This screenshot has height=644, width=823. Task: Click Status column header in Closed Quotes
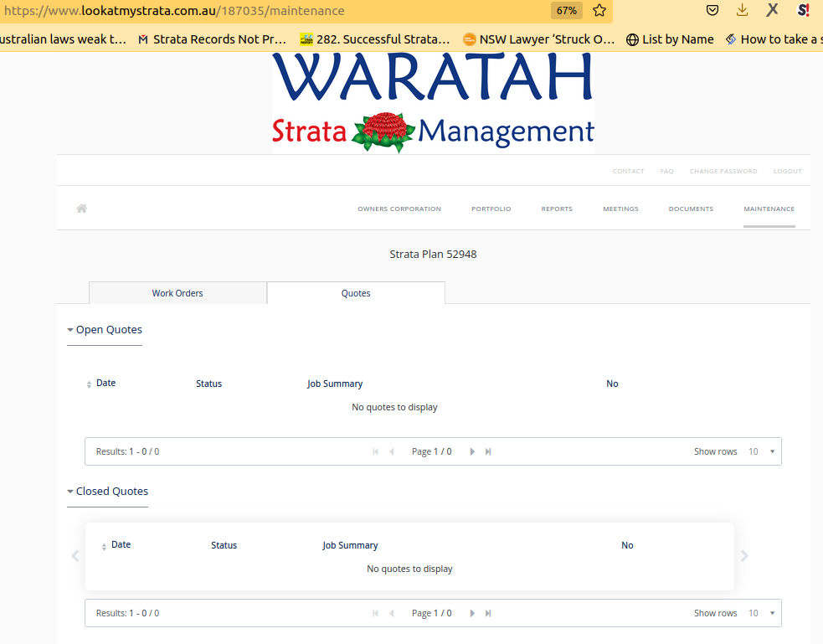(224, 545)
